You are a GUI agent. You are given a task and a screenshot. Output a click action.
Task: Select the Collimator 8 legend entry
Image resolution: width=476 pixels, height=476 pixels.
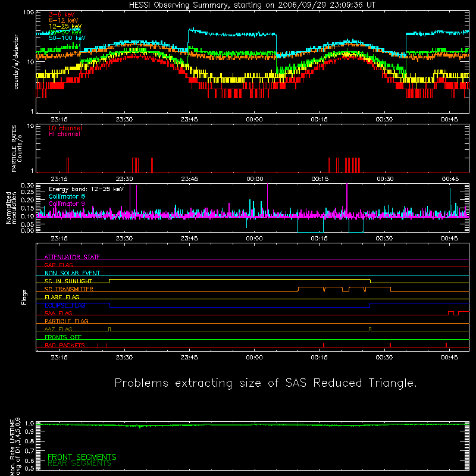point(67,196)
